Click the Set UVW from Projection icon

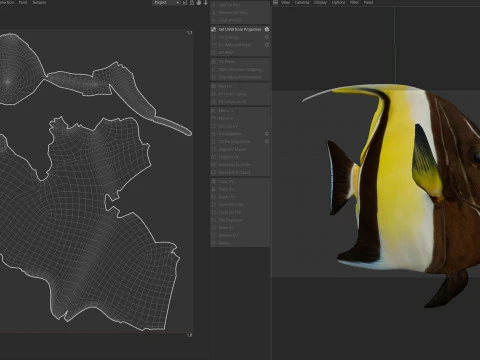click(213, 30)
